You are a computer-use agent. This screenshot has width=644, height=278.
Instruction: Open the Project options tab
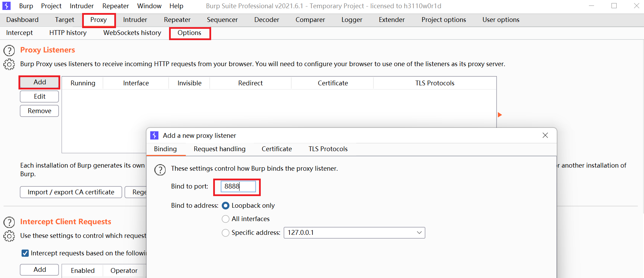[444, 20]
